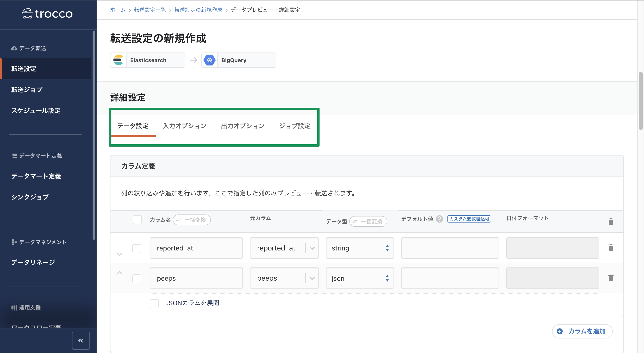Switch to the ジョブ設定 tab
644x353 pixels.
tap(295, 126)
